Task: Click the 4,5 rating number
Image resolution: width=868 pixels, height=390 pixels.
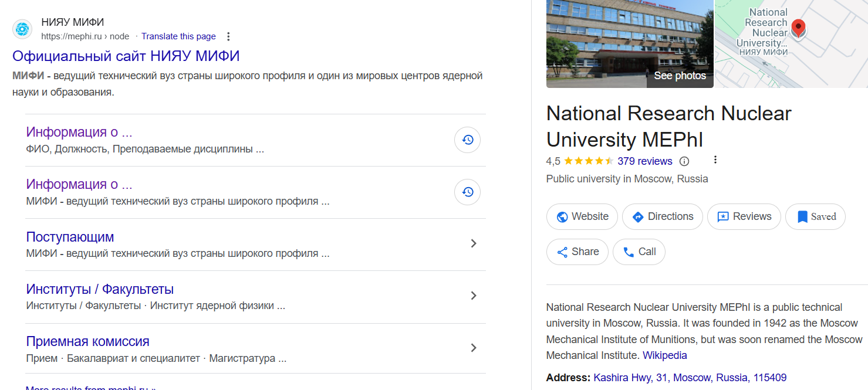Action: tap(553, 161)
